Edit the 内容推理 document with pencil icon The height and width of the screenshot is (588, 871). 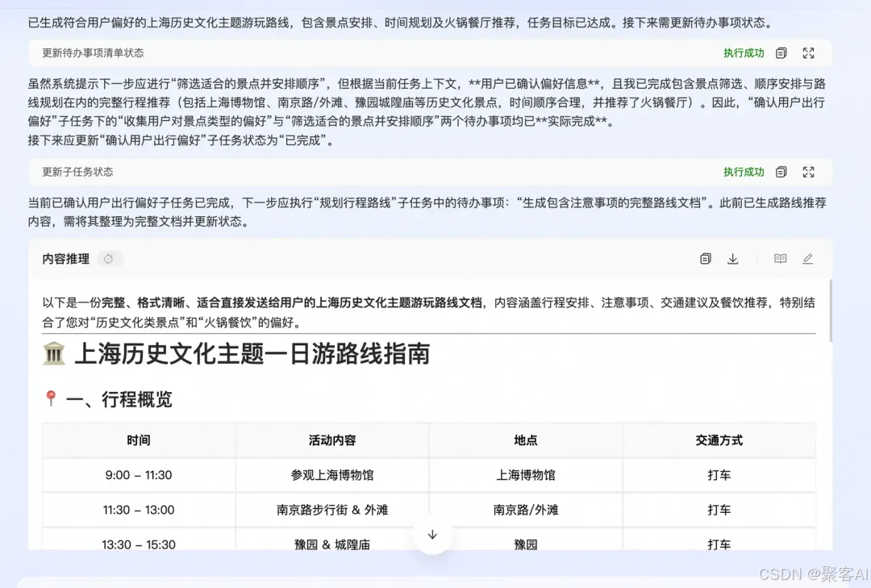point(807,258)
